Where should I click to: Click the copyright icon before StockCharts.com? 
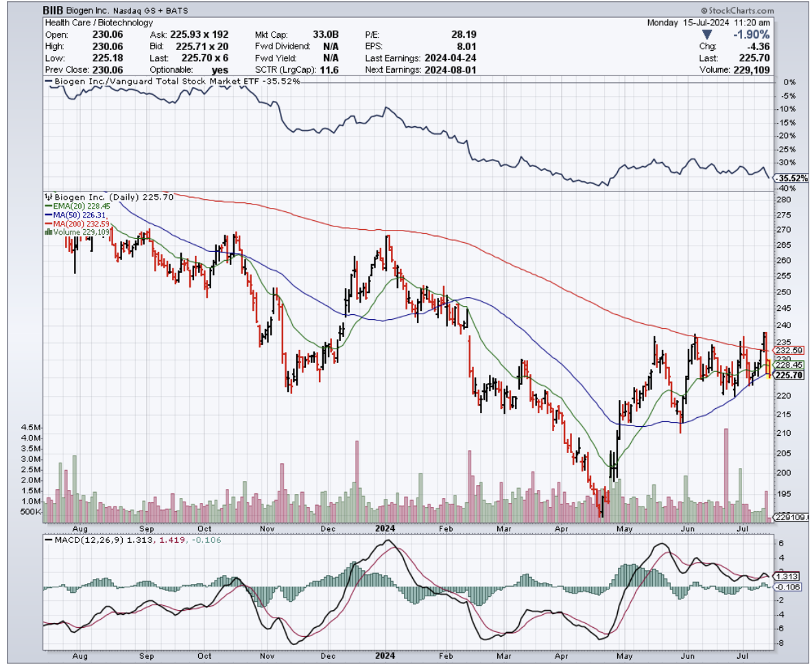pos(704,11)
